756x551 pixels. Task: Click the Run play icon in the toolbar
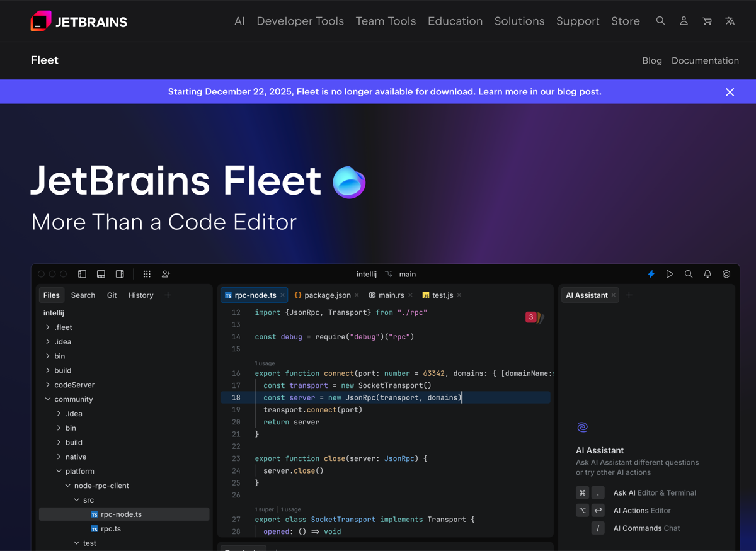670,274
